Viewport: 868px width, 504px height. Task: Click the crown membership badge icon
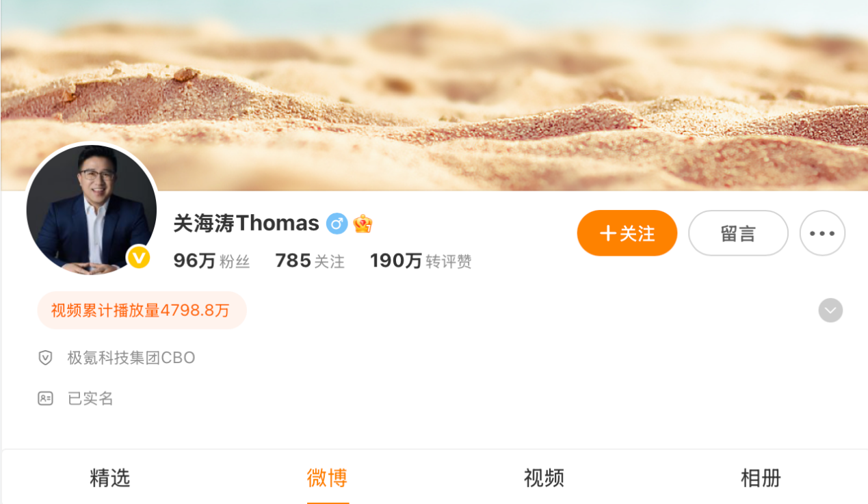363,223
